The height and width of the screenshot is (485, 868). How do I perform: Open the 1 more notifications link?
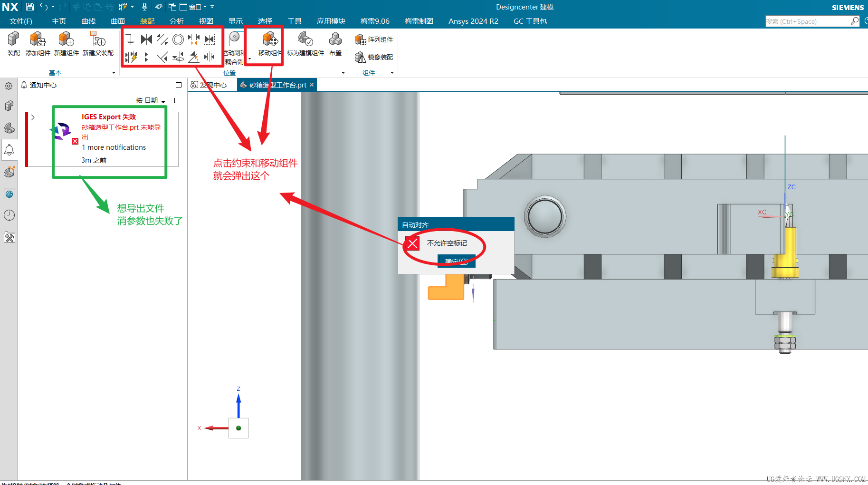coord(114,147)
